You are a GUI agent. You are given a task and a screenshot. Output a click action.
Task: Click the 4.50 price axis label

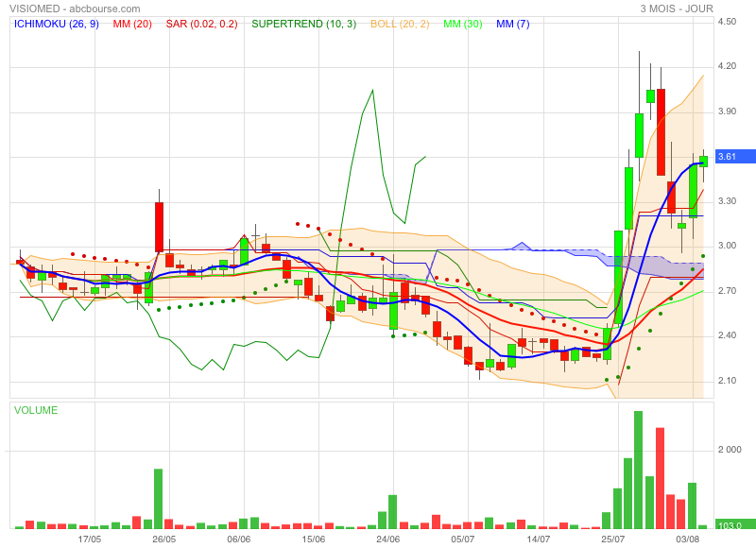tap(727, 21)
